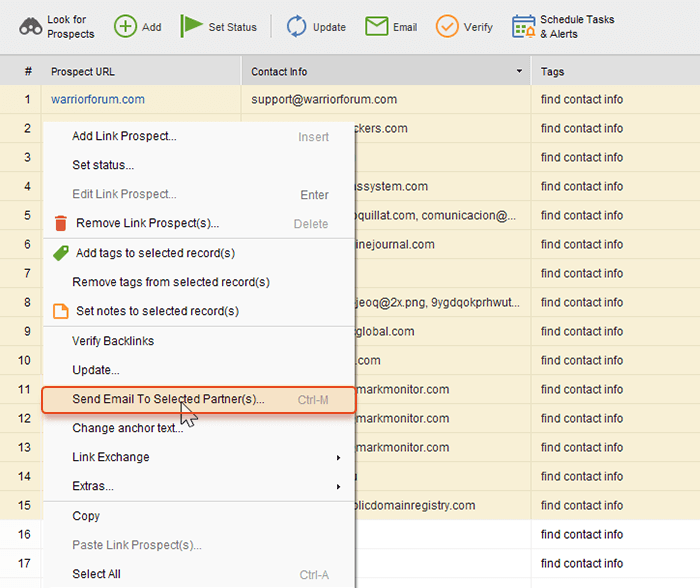This screenshot has width=700, height=588.
Task: Click the Verify toolbar label
Action: [478, 27]
